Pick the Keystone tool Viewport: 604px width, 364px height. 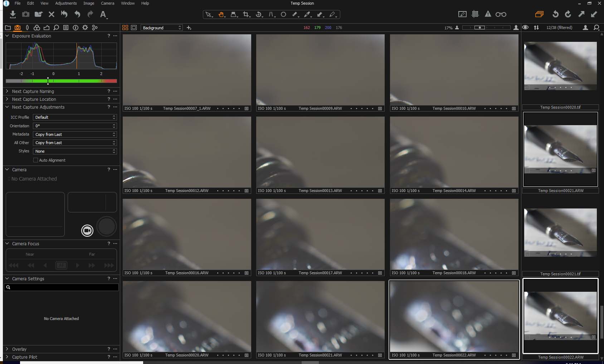[272, 14]
